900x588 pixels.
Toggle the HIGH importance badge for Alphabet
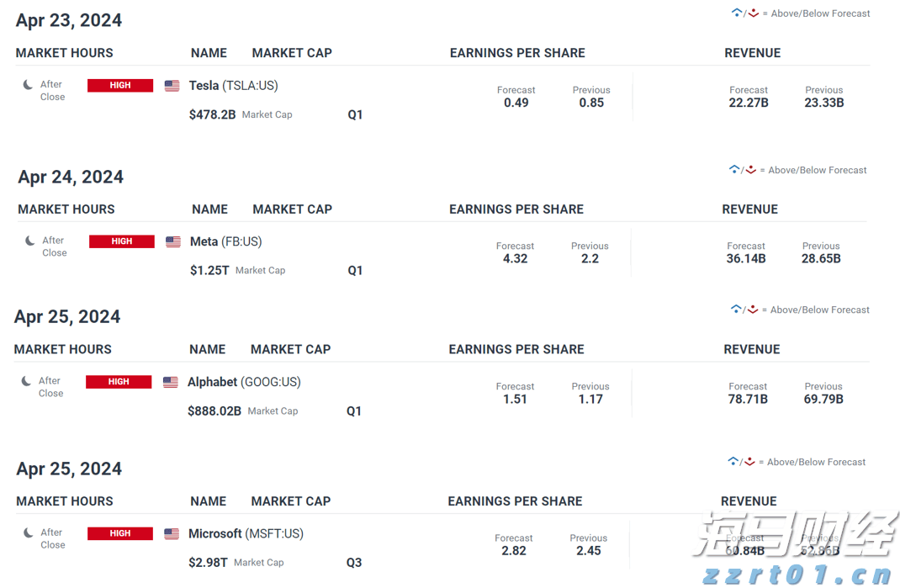point(118,382)
